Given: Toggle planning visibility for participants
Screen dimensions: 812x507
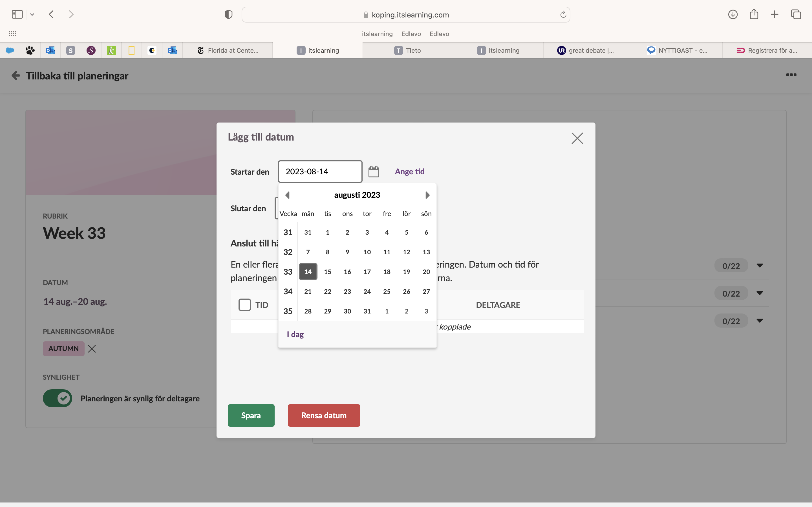Looking at the screenshot, I should tap(58, 398).
